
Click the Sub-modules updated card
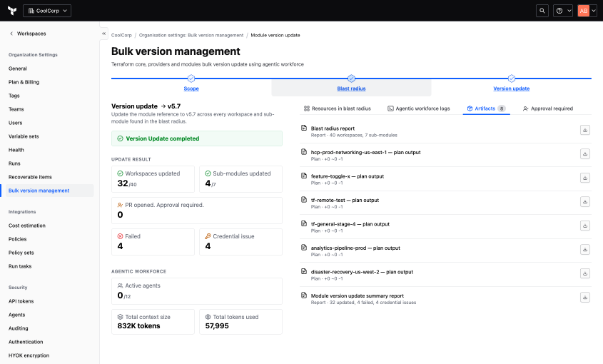point(240,179)
